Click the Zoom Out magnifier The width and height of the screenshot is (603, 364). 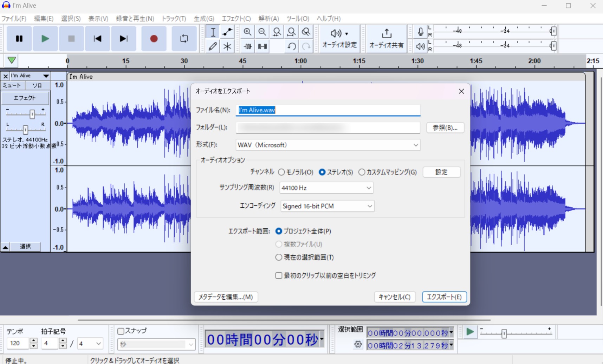pos(262,32)
